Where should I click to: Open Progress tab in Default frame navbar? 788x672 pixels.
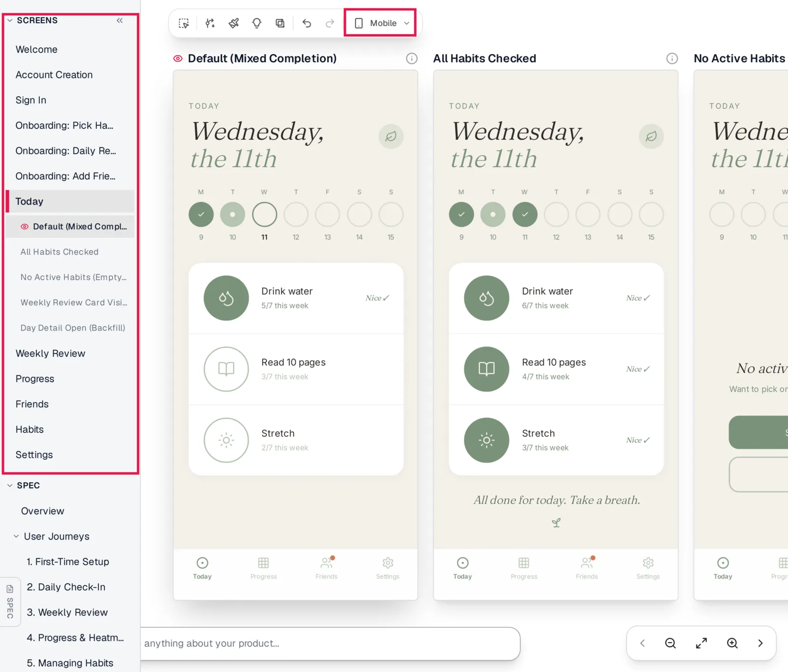click(263, 568)
